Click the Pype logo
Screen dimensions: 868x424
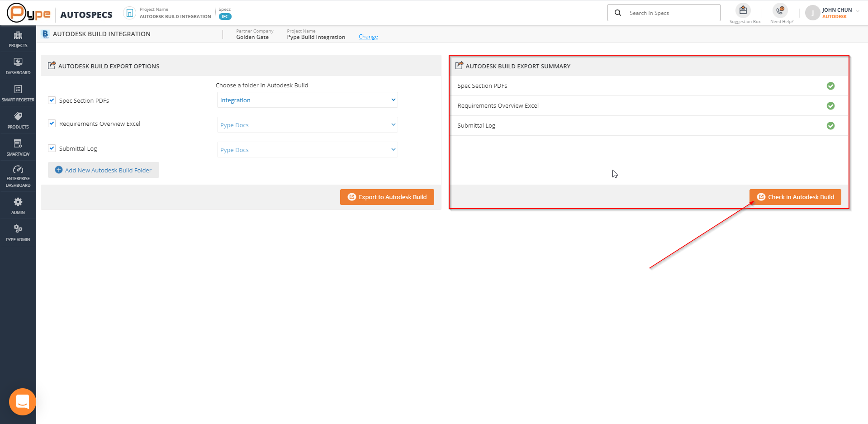click(28, 13)
